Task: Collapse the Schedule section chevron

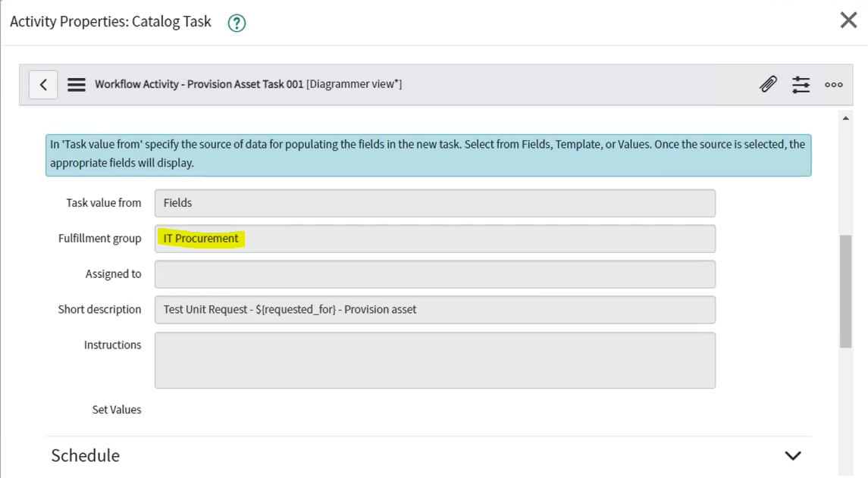Action: click(792, 455)
